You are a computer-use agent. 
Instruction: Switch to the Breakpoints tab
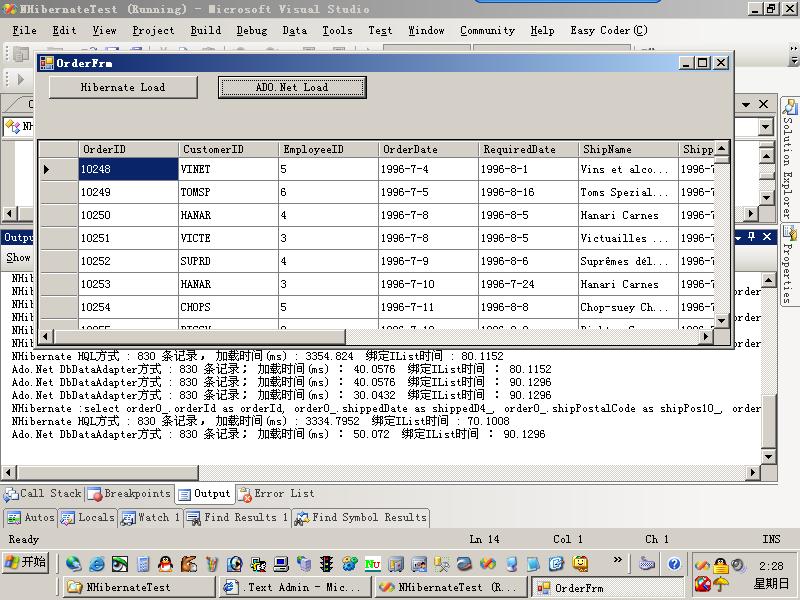click(129, 493)
